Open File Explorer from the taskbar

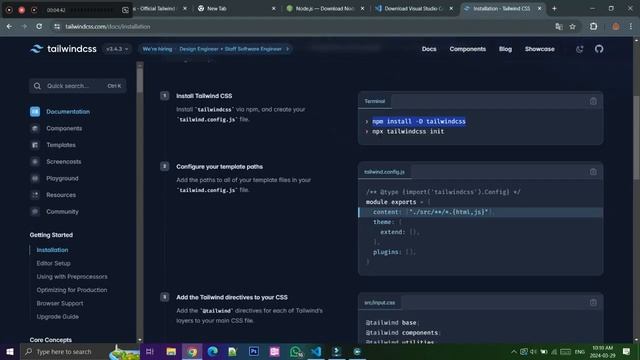[x=171, y=351]
